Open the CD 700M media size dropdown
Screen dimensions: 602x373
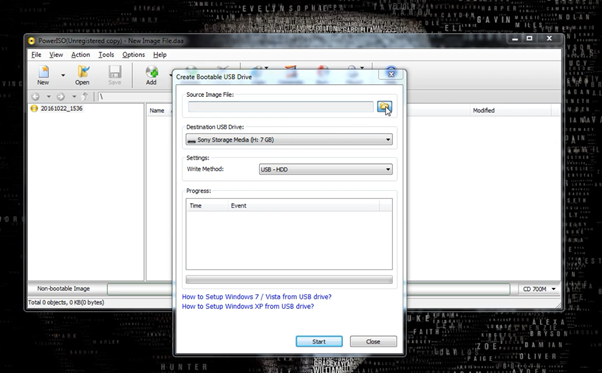pyautogui.click(x=539, y=289)
